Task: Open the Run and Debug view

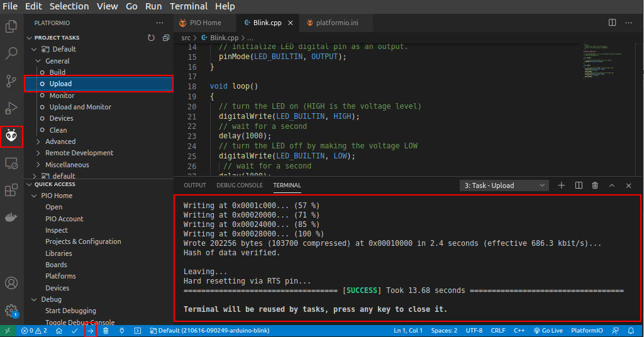Action: pyautogui.click(x=11, y=108)
